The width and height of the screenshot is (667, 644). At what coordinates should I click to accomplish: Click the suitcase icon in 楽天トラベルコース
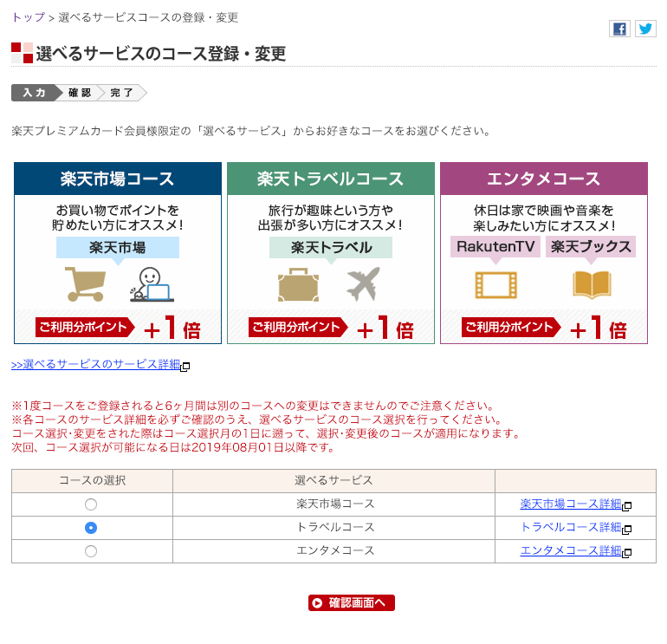[298, 285]
